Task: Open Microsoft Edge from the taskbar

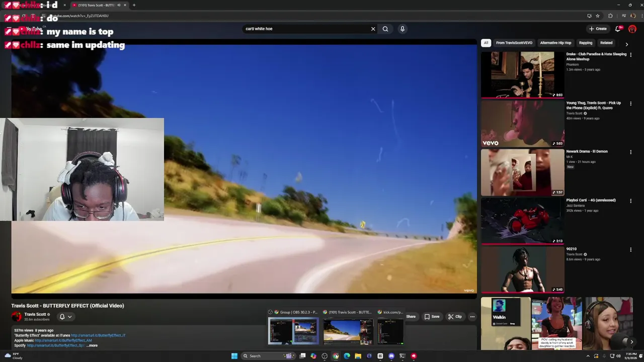Action: coord(347,356)
